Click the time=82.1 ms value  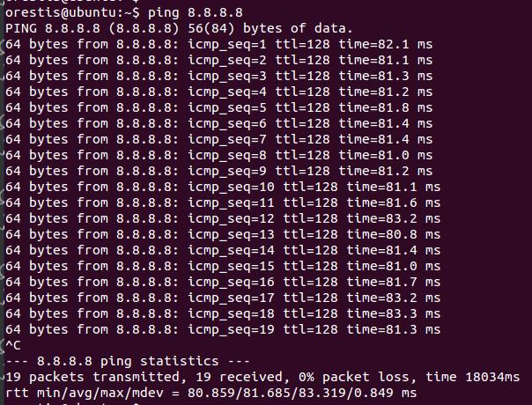[386, 44]
